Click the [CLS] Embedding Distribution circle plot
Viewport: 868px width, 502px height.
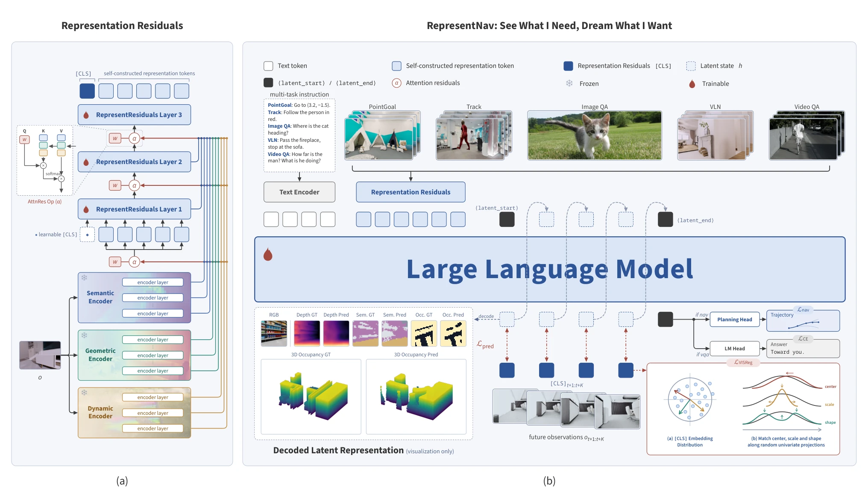tap(690, 399)
